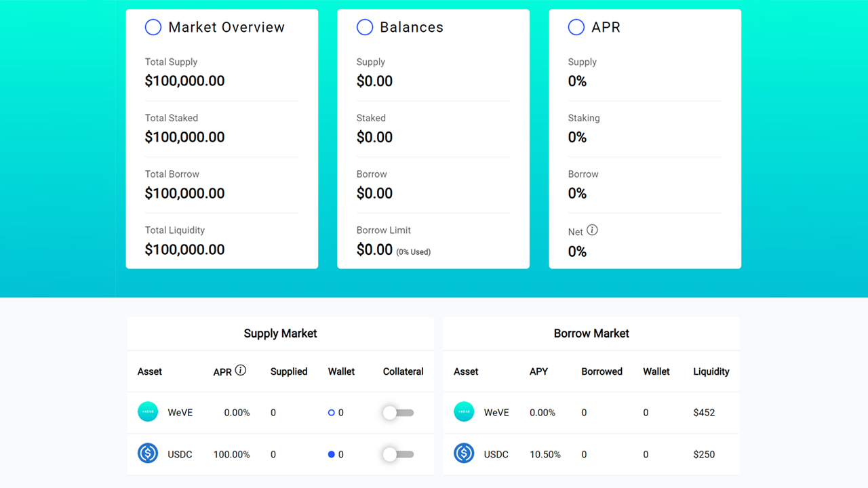Enable the USDC collateral toggle
Viewport: 868px width, 488px height.
[x=397, y=454]
